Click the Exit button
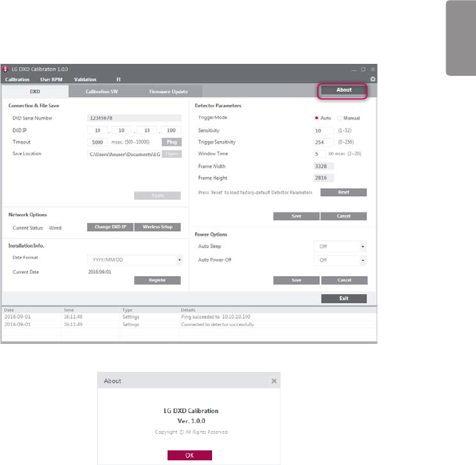The image size is (476, 465). tap(344, 298)
